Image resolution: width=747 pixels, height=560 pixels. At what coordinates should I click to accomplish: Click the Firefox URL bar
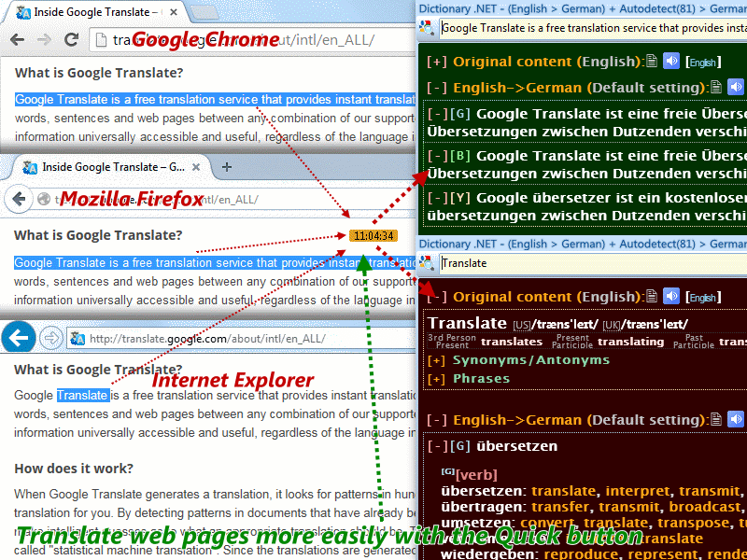point(224,199)
